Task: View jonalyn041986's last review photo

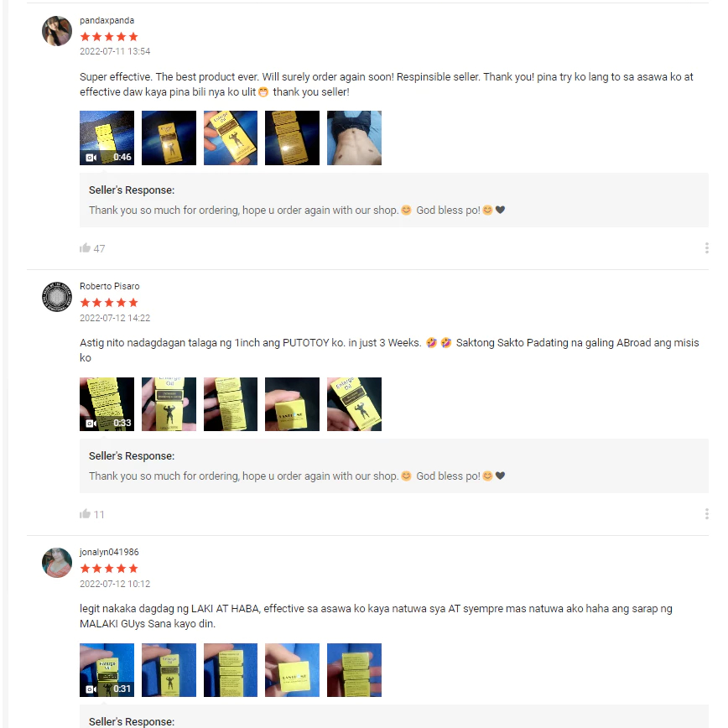Action: (354, 670)
